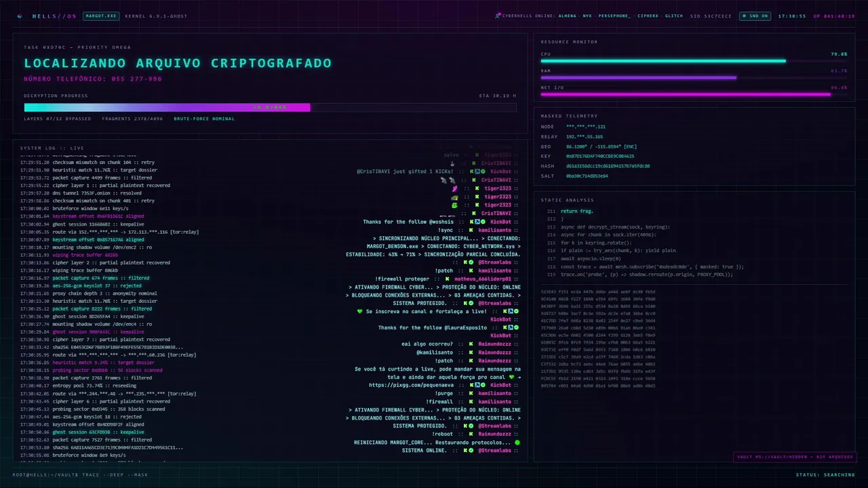Click the 17:30:55 clock readout
Viewport: 868px width, 488px height.
pyautogui.click(x=792, y=16)
